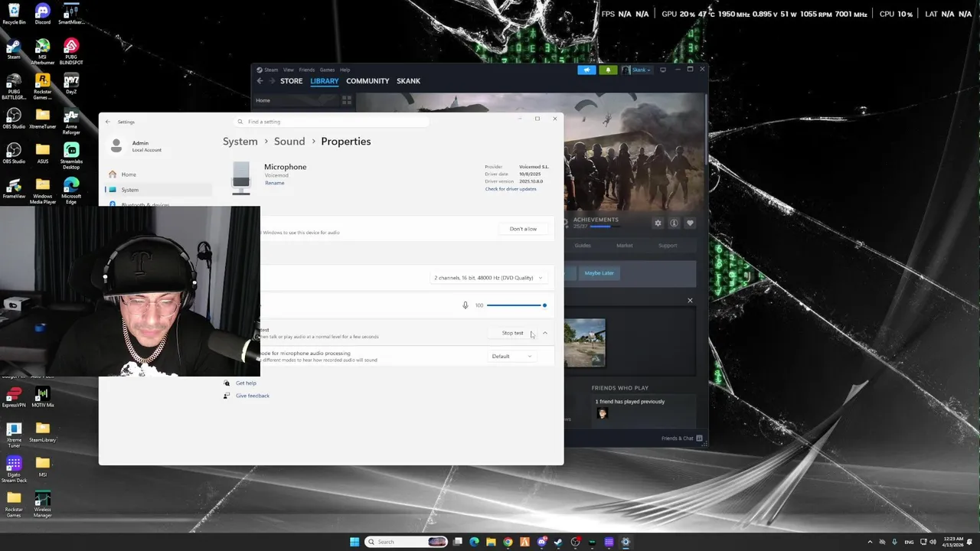
Task: Open the Support tab for the game
Action: pos(668,246)
